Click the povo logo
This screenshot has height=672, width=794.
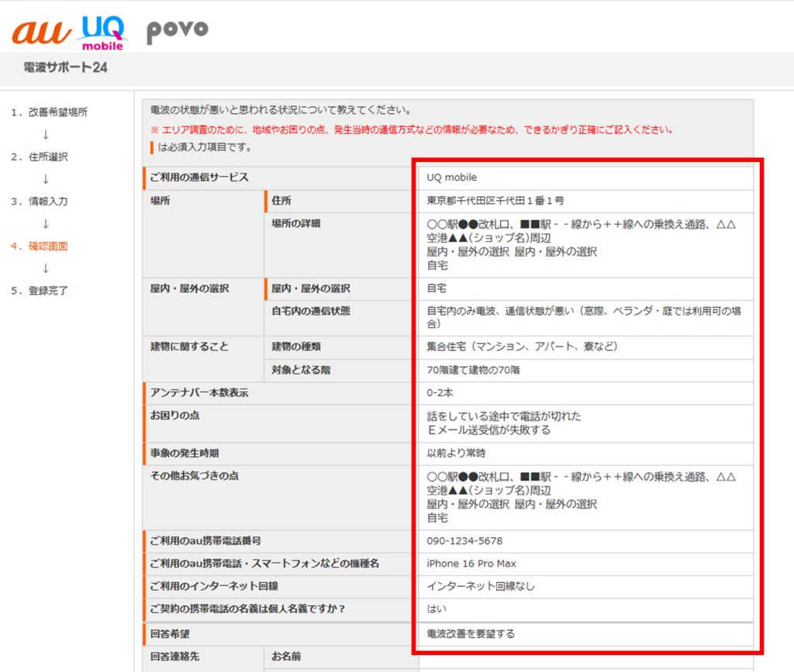coord(177,31)
